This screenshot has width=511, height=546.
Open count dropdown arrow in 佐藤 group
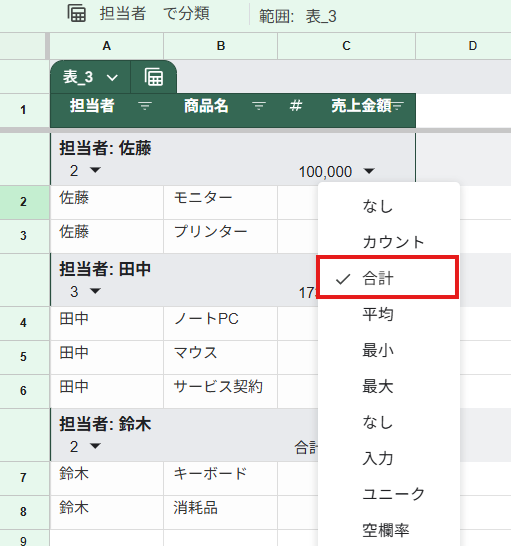coord(95,170)
